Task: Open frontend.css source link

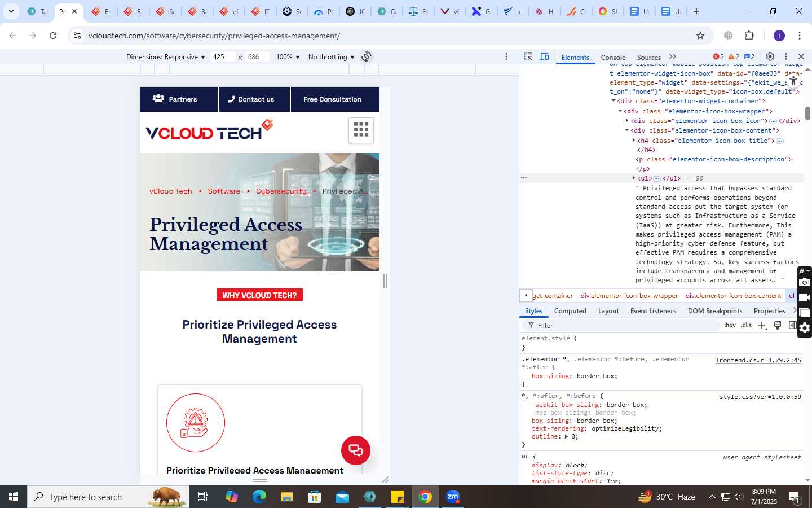Action: (758, 360)
